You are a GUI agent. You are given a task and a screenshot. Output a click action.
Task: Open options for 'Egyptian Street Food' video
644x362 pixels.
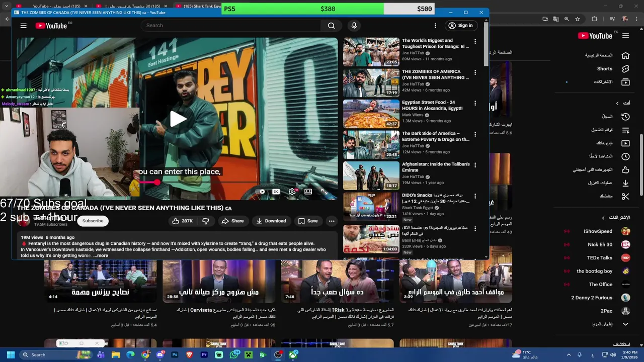[x=475, y=103]
